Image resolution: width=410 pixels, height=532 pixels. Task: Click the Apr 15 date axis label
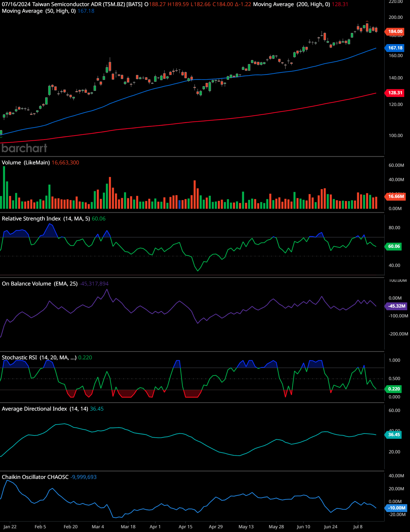185,527
